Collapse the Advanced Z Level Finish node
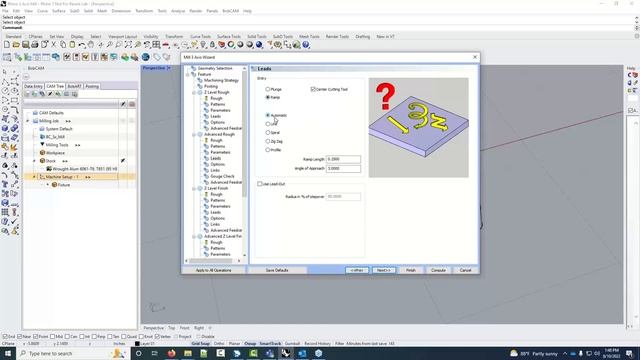This screenshot has width=640, height=360. coord(194,236)
